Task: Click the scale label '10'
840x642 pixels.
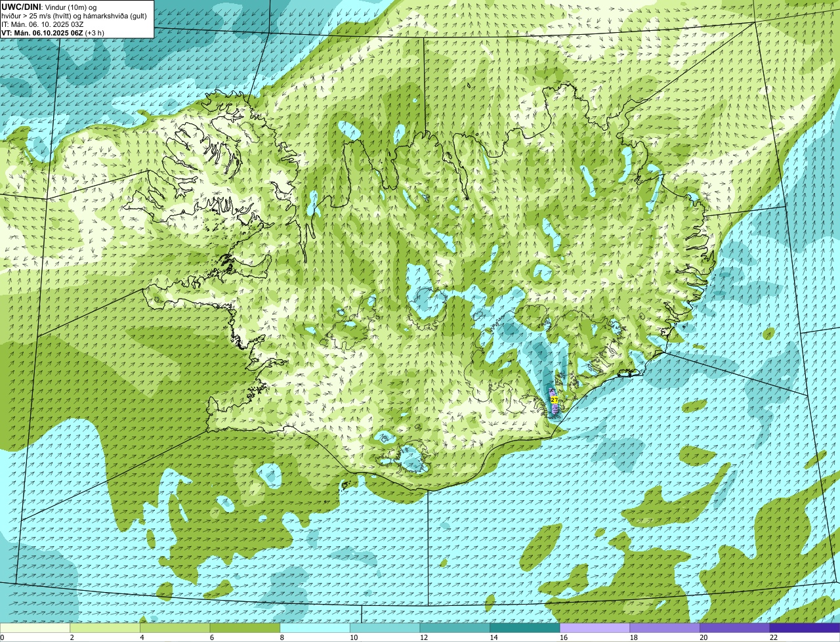Action: 354,637
